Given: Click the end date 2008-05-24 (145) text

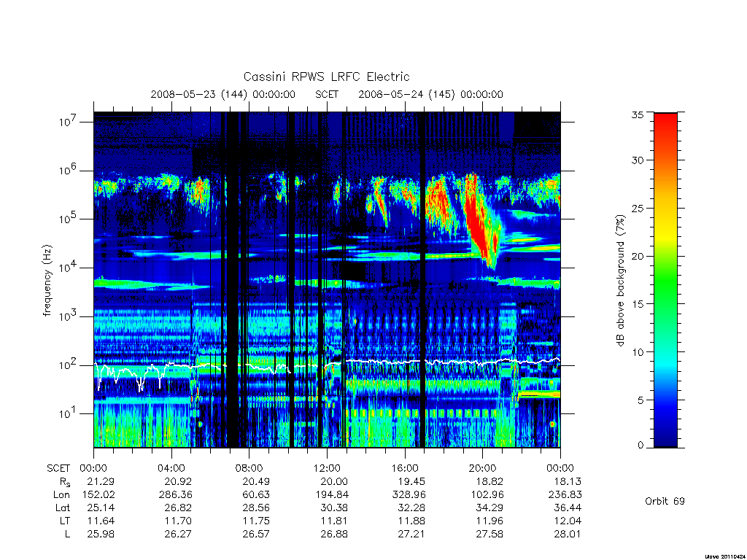Looking at the screenshot, I should point(407,94).
